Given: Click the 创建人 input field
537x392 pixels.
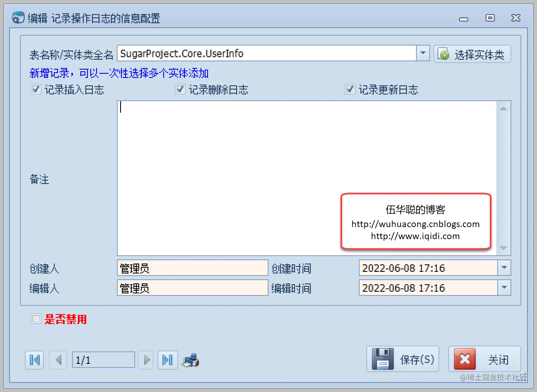Looking at the screenshot, I should [x=193, y=268].
